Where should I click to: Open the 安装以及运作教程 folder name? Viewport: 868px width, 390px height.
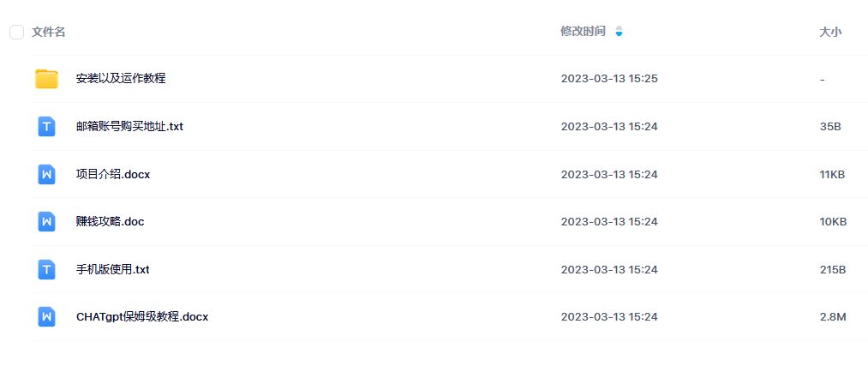[x=121, y=79]
